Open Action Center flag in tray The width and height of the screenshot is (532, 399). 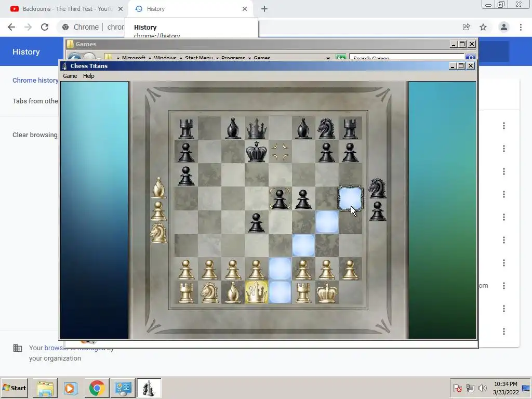[x=458, y=388]
